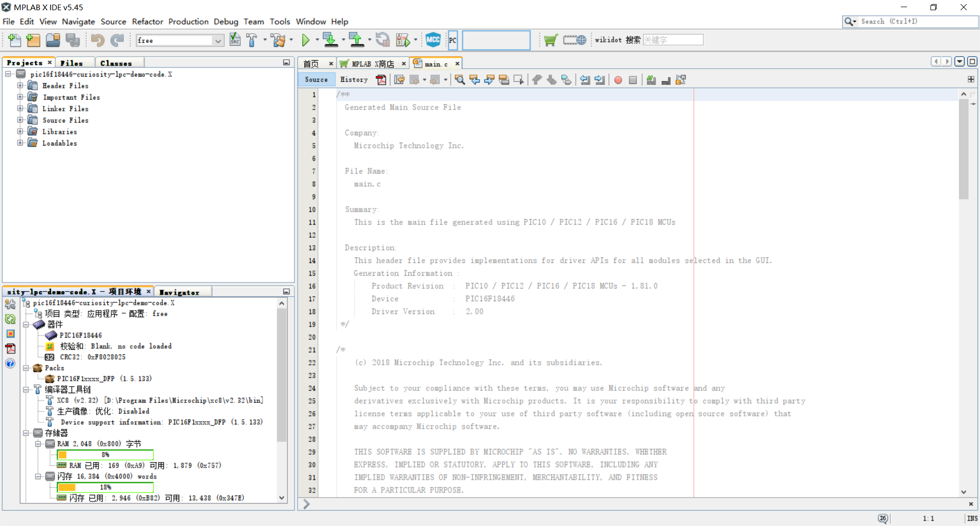
Task: Click the New Project toolbar icon
Action: coord(33,40)
